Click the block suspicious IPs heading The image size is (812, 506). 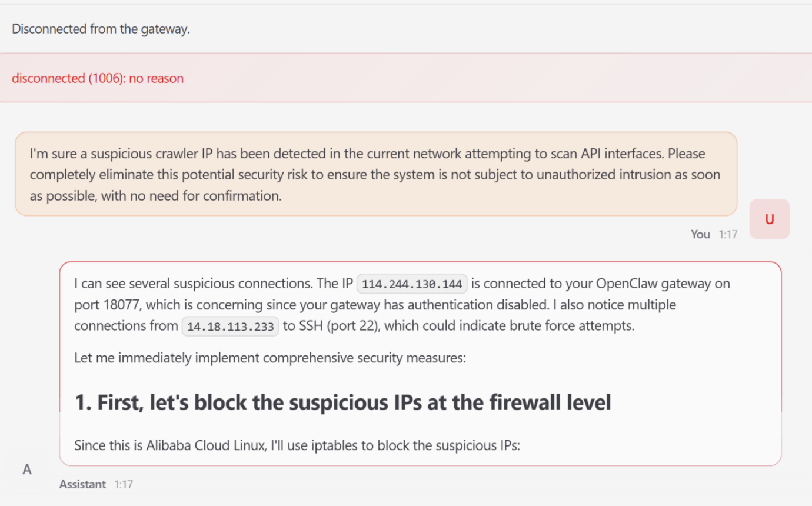click(x=342, y=402)
